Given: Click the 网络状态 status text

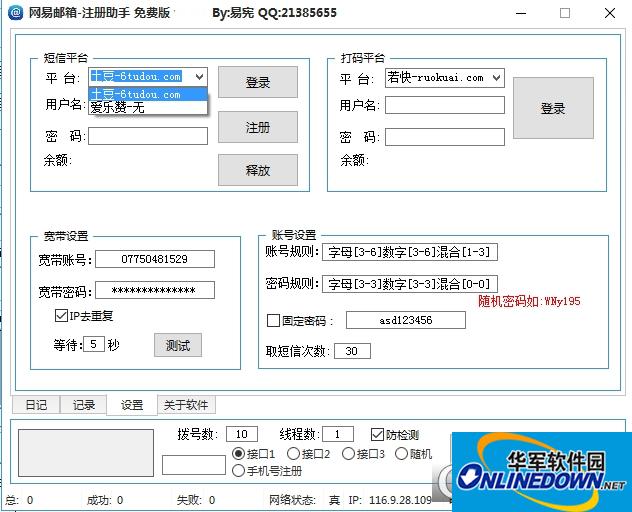Looking at the screenshot, I should tap(292, 500).
